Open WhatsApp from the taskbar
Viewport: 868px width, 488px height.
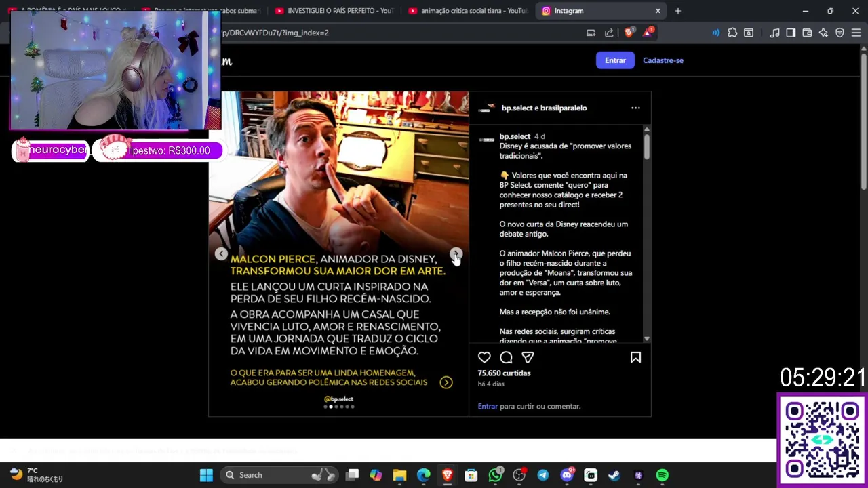pyautogui.click(x=496, y=475)
